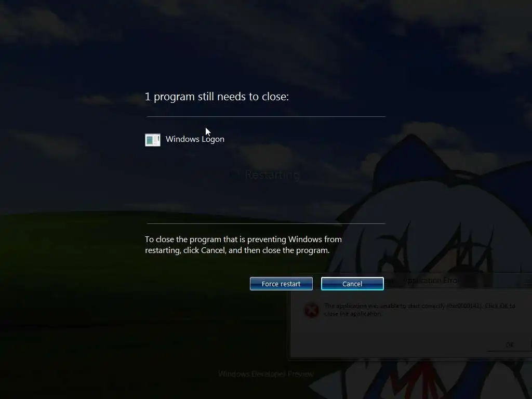Click the dimmed "Restarting" text
Viewport: 532px width, 399px height.
(x=272, y=175)
